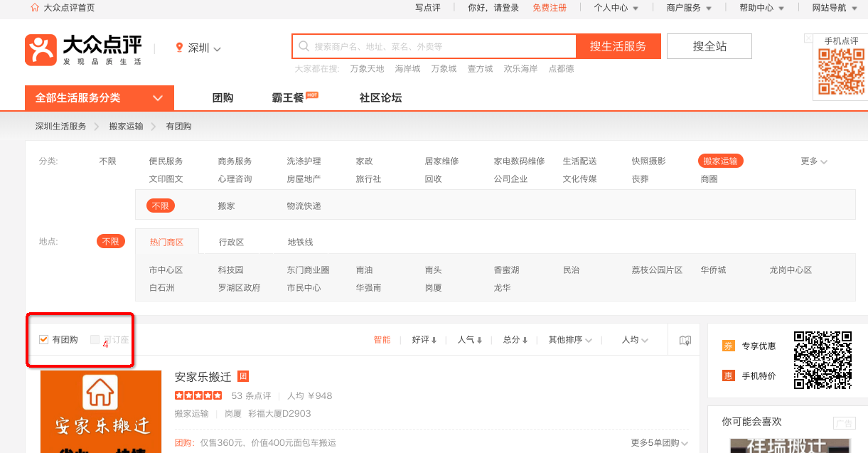This screenshot has height=453, width=868.
Task: Click the location pin icon beside 深圳
Action: coord(180,48)
